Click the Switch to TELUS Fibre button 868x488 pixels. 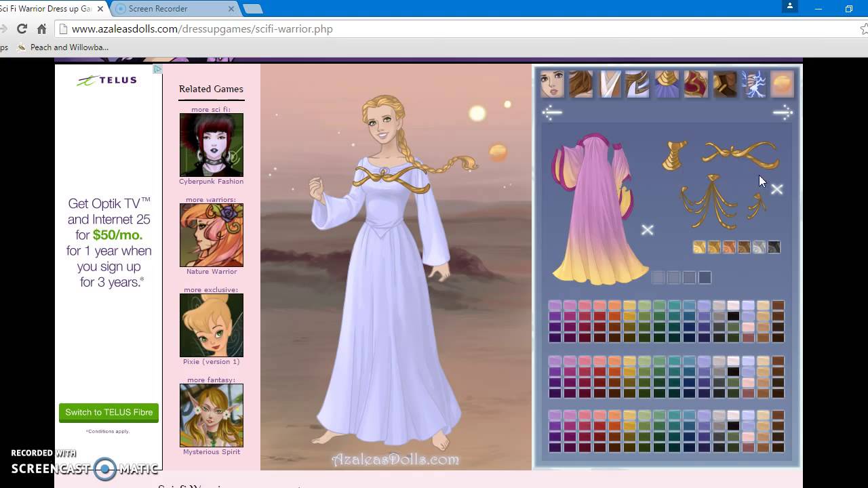(108, 413)
